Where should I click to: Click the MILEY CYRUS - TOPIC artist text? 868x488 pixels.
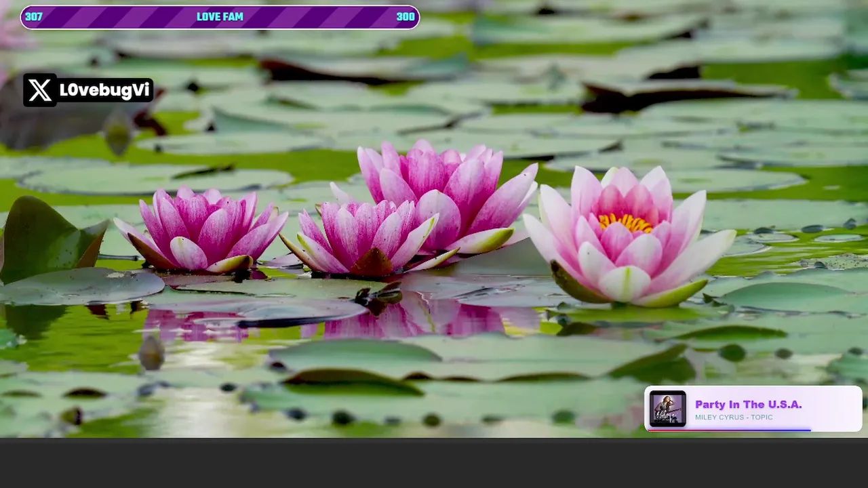(734, 418)
